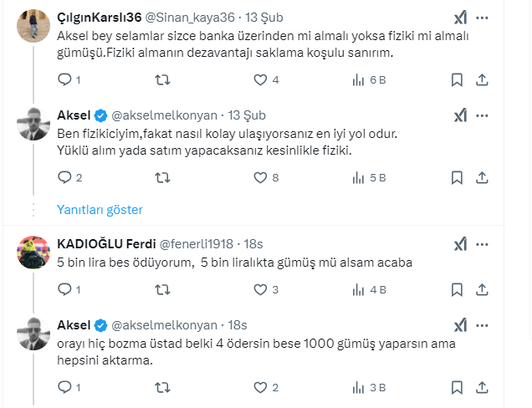Open more options on KADIOĞLU Ferdi's tweet

pos(482,243)
